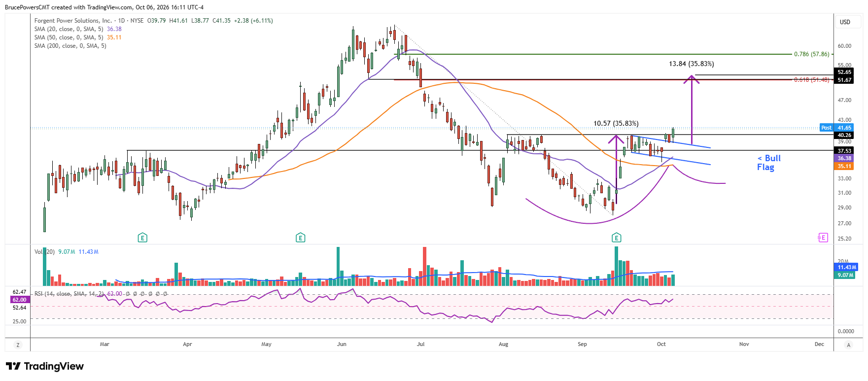This screenshot has height=381, width=868.
Task: Click the Dec date on time axis
Action: click(819, 345)
